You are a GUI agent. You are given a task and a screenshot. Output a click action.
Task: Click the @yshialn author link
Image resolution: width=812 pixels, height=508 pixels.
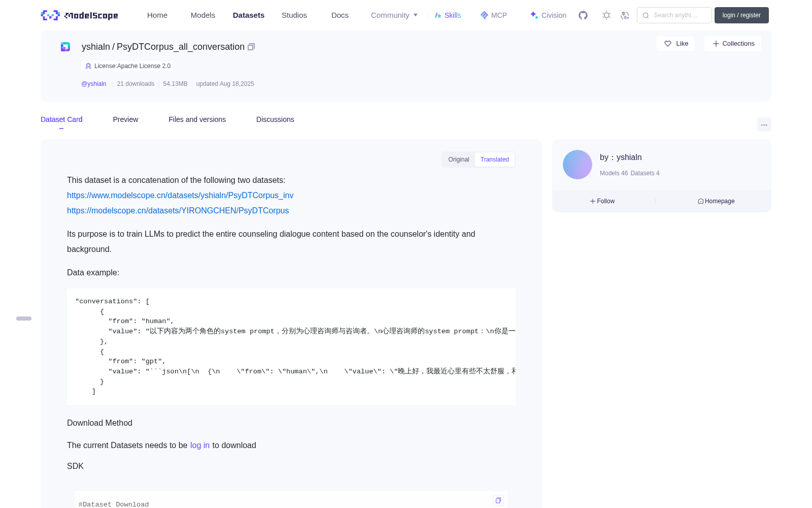point(94,84)
